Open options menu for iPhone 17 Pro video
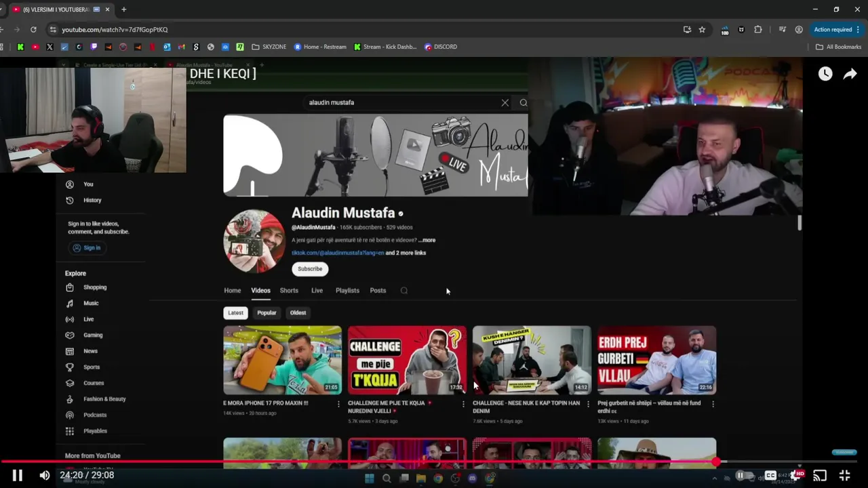Screen dimensions: 868x488 (x=338, y=404)
